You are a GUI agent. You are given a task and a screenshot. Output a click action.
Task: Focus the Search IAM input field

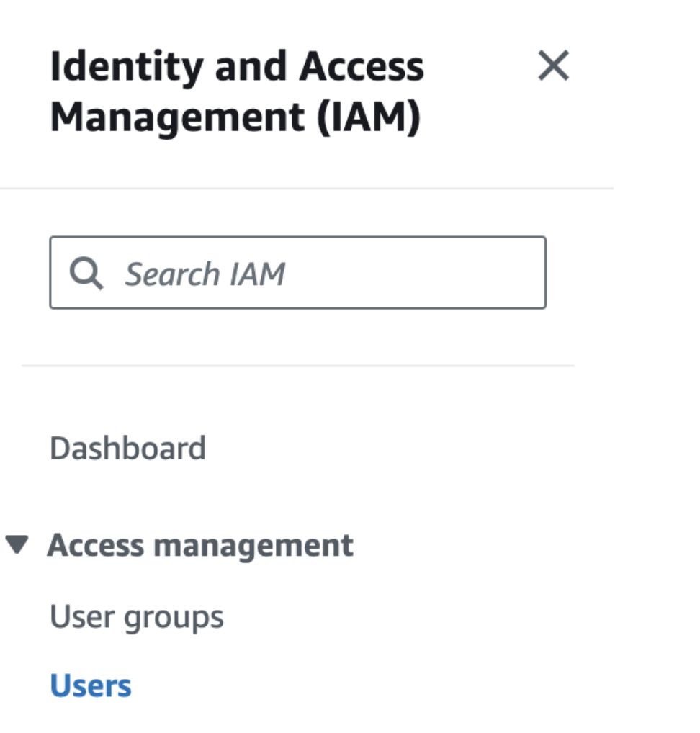click(298, 273)
